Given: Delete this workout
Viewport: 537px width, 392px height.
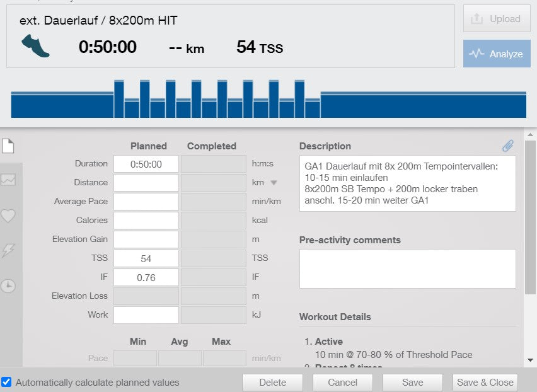Looking at the screenshot, I should click(272, 382).
